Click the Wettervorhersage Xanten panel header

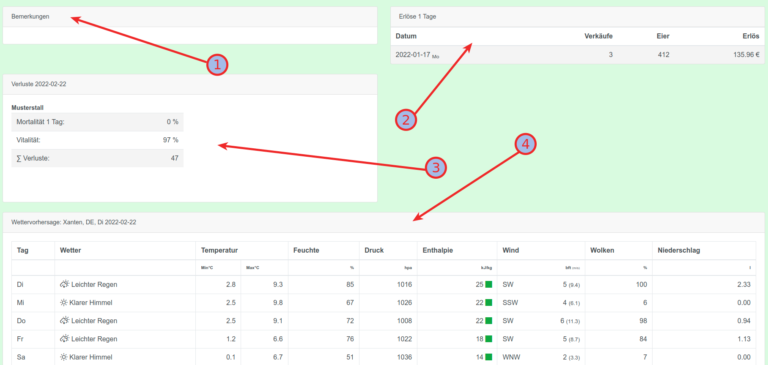point(384,222)
